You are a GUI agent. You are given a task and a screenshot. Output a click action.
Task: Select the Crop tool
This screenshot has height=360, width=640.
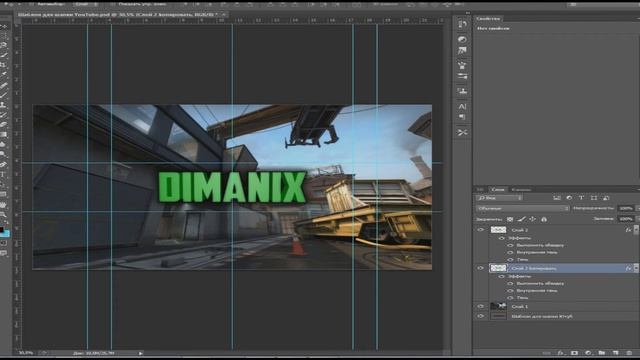coord(4,64)
